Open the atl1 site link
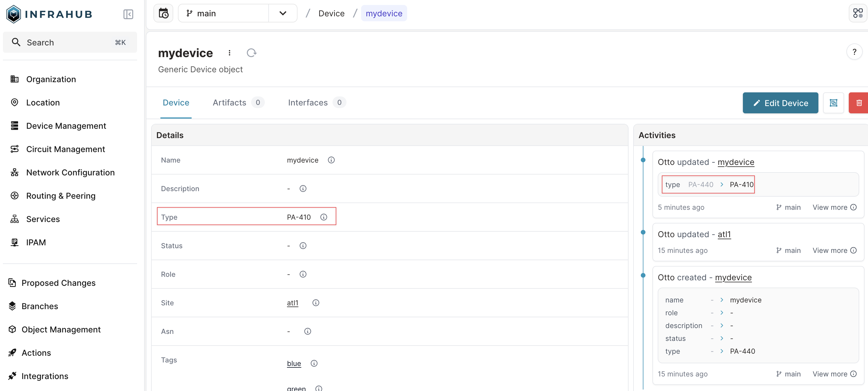The width and height of the screenshot is (868, 391). 293,303
